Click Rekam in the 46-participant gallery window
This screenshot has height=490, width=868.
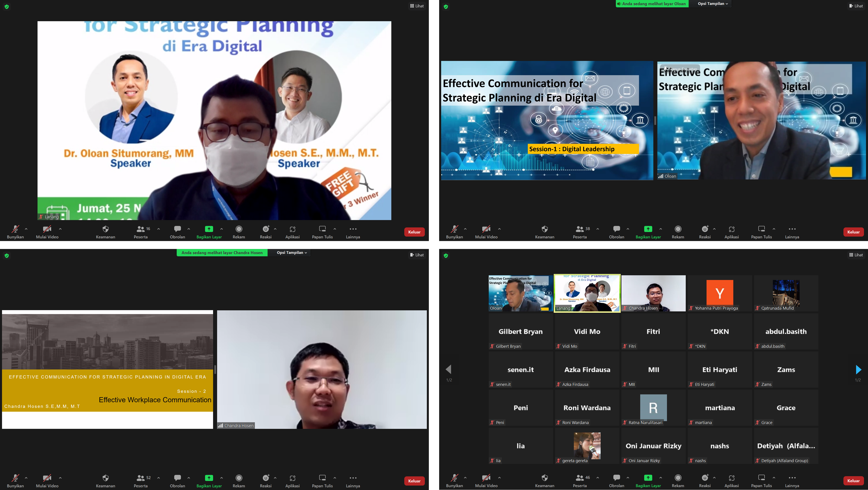678,481
